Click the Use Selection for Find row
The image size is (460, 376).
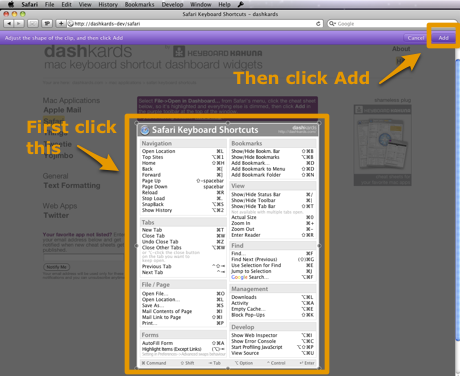(x=273, y=265)
